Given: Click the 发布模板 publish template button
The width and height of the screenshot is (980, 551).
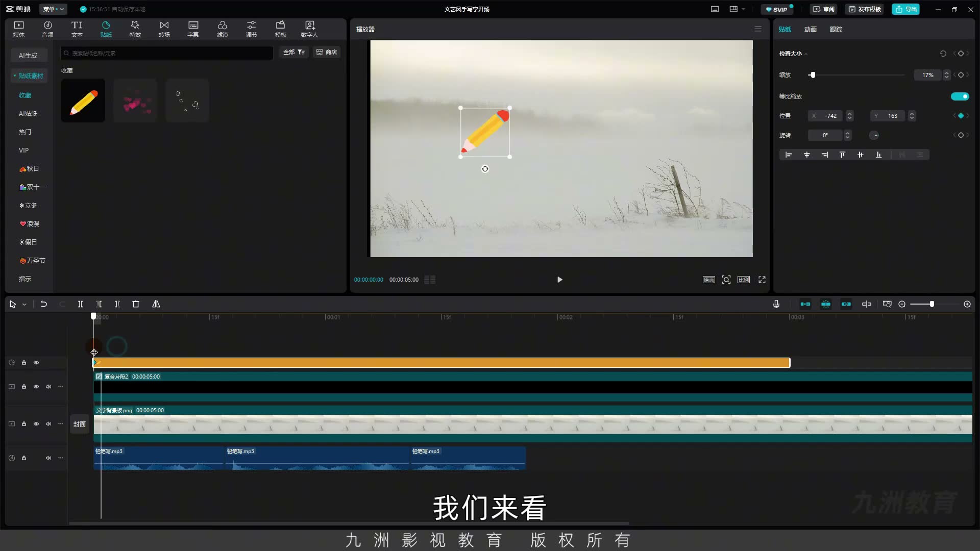Looking at the screenshot, I should tap(865, 9).
